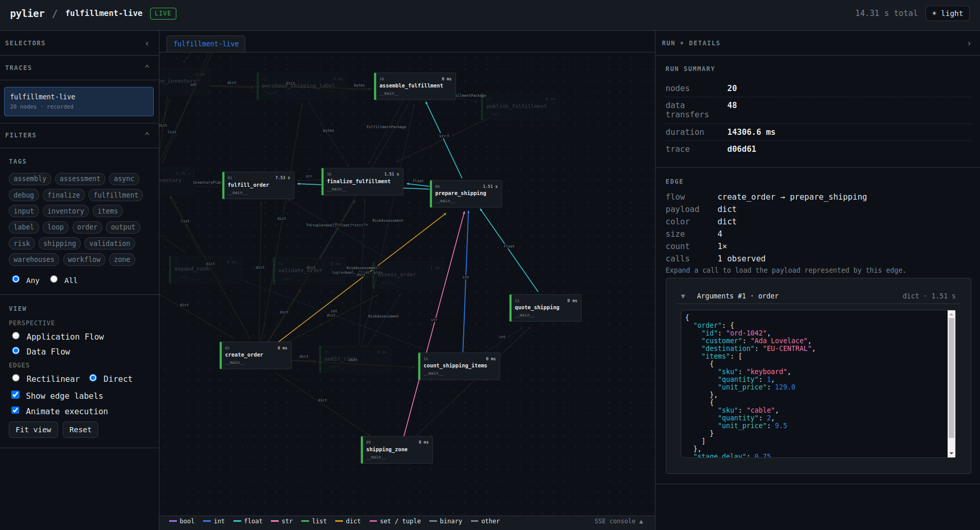The image size is (980, 530).
Task: Click the Fit view button
Action: [x=33, y=430]
